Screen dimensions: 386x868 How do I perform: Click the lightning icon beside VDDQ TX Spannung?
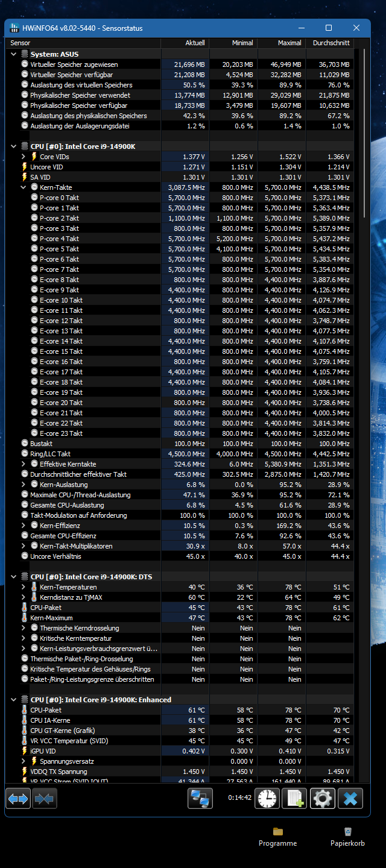25,772
